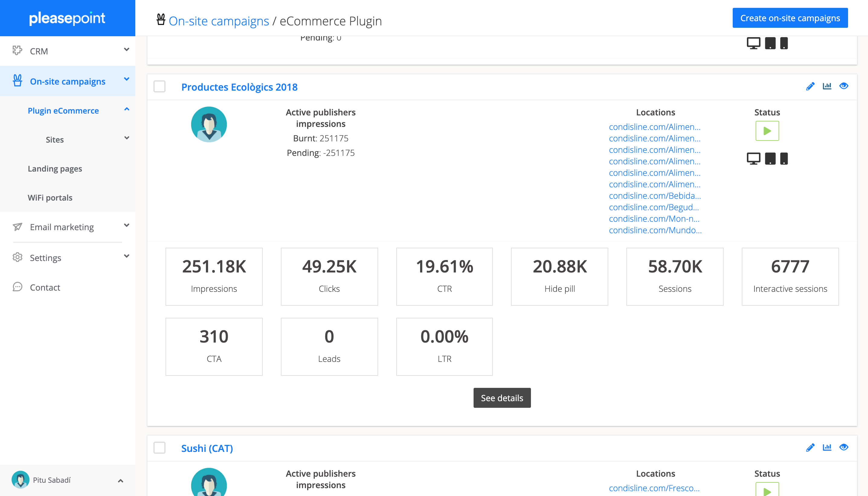Click tablet device icon in Productes Ecològics

770,159
